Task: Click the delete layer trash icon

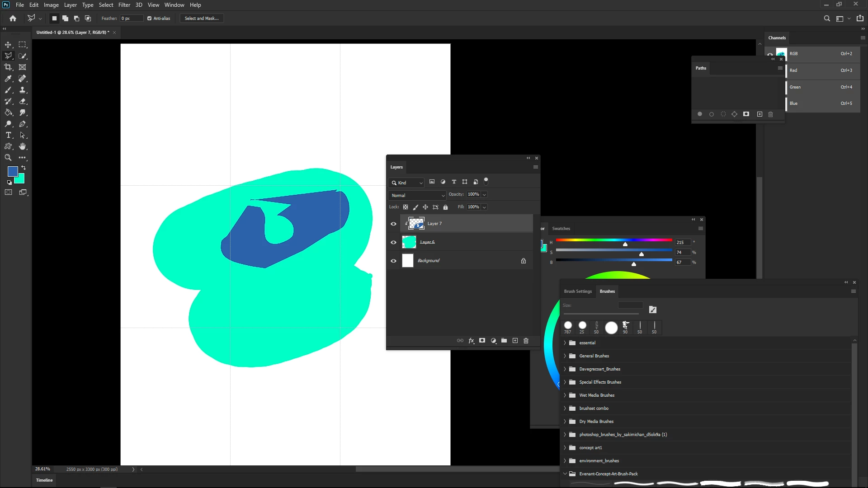Action: 526,341
